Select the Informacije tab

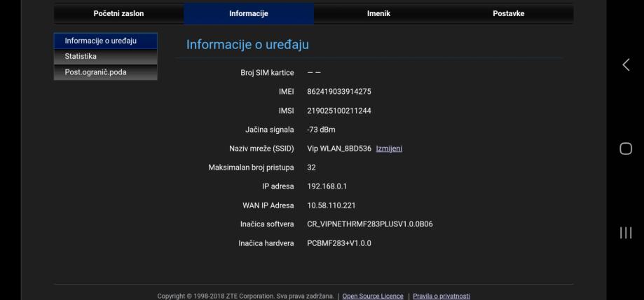pos(249,13)
